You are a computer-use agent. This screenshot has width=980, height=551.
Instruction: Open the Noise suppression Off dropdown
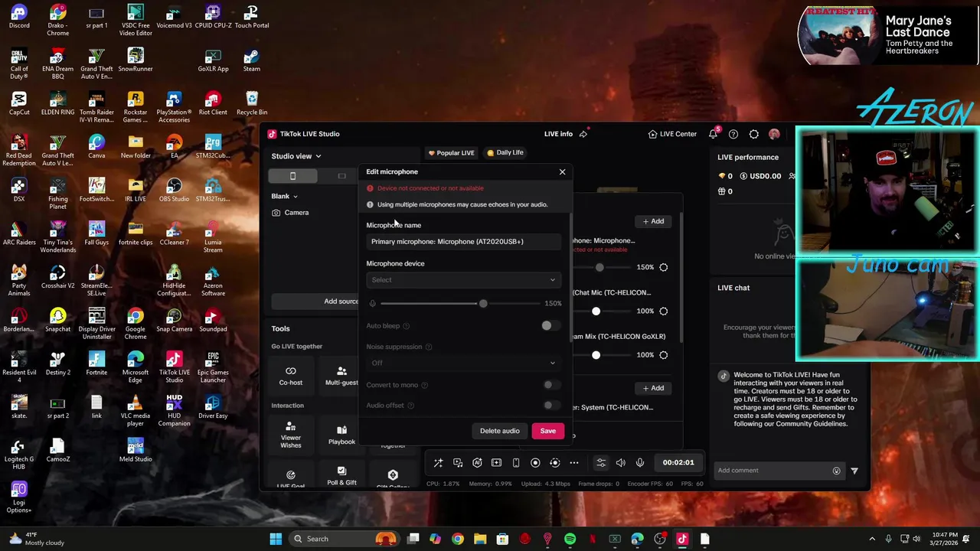463,363
